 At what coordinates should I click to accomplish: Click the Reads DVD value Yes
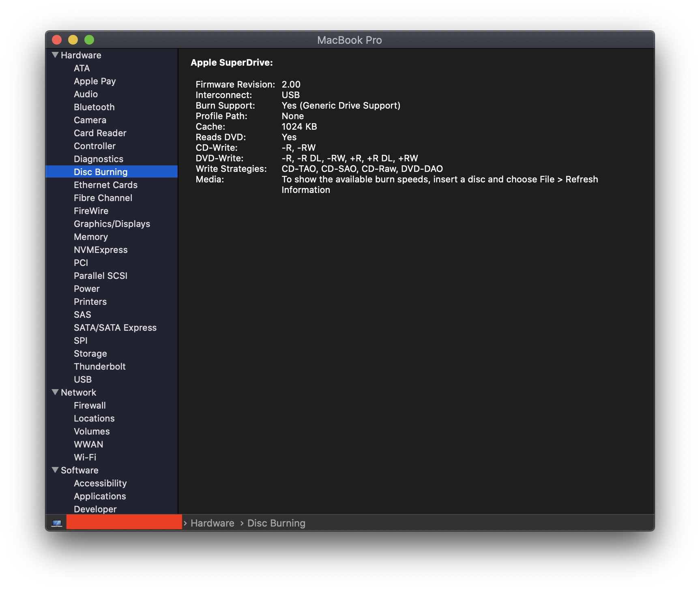pos(289,137)
